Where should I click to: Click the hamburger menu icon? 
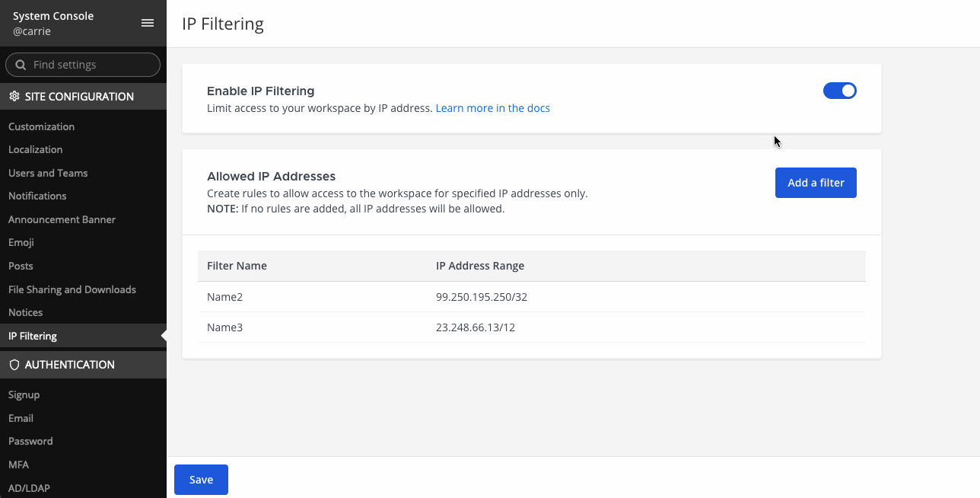[147, 22]
